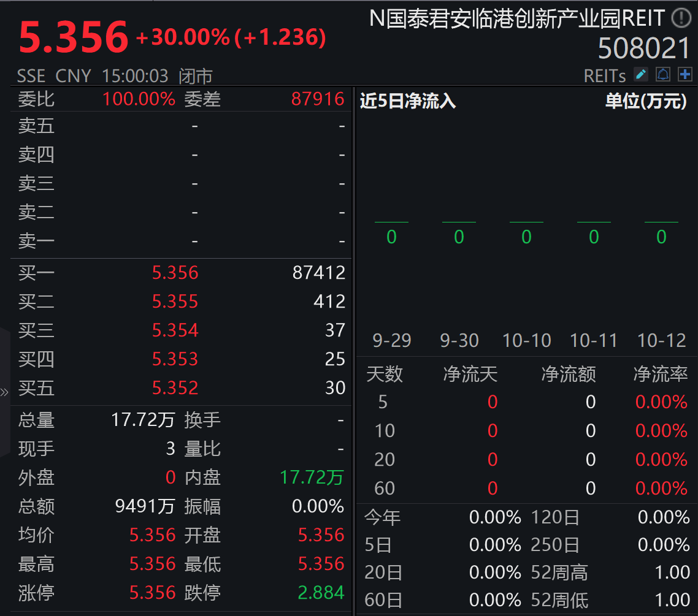
Task: Click the 振幅 value 0.00%
Action: point(318,506)
